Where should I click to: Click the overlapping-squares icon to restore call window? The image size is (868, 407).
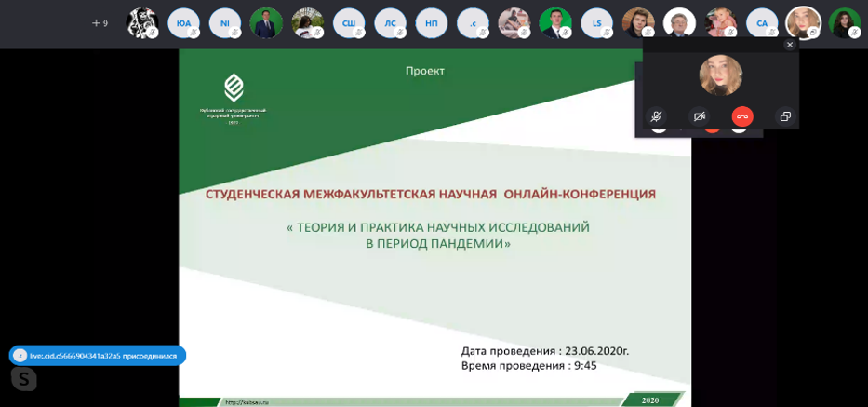point(785,116)
